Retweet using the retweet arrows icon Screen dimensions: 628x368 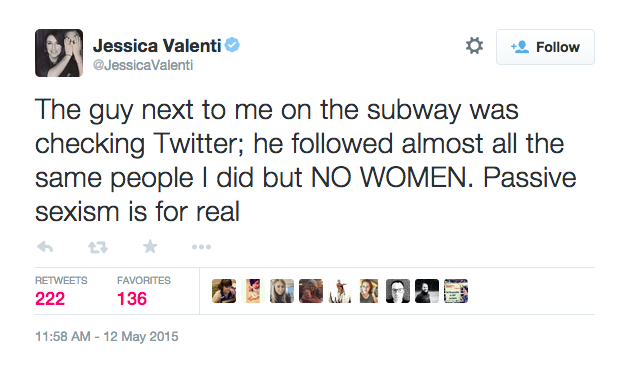click(98, 247)
